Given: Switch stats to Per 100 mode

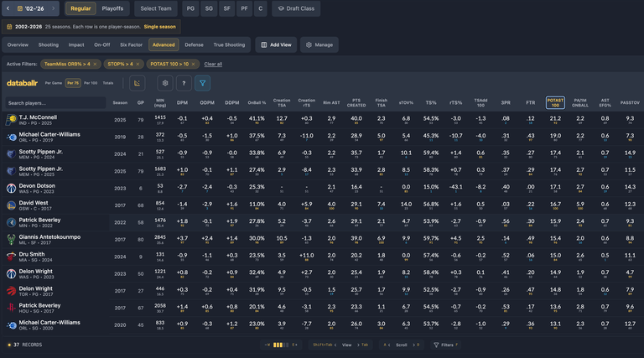Looking at the screenshot, I should pyautogui.click(x=91, y=83).
